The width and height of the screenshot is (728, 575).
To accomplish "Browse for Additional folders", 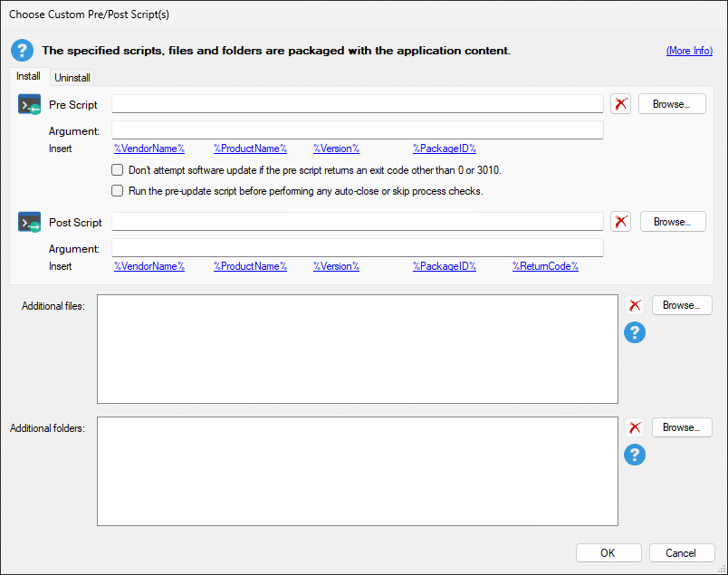I will 682,427.
